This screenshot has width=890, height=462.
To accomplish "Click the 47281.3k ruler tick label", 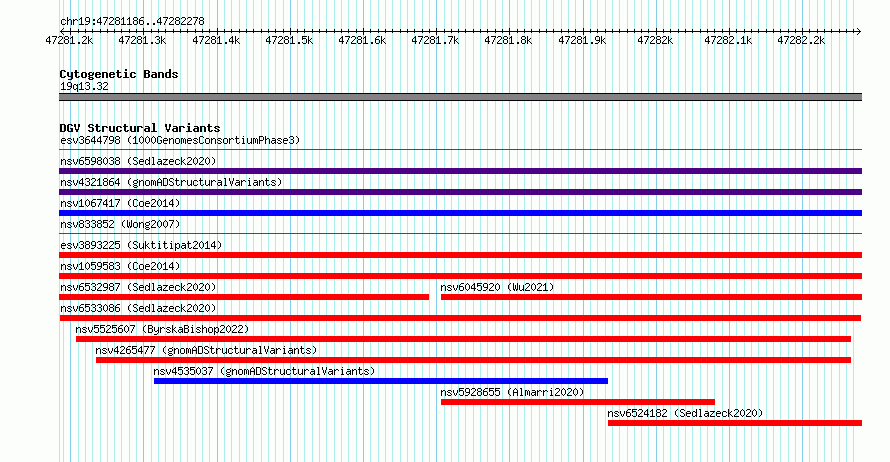I will pyautogui.click(x=142, y=40).
